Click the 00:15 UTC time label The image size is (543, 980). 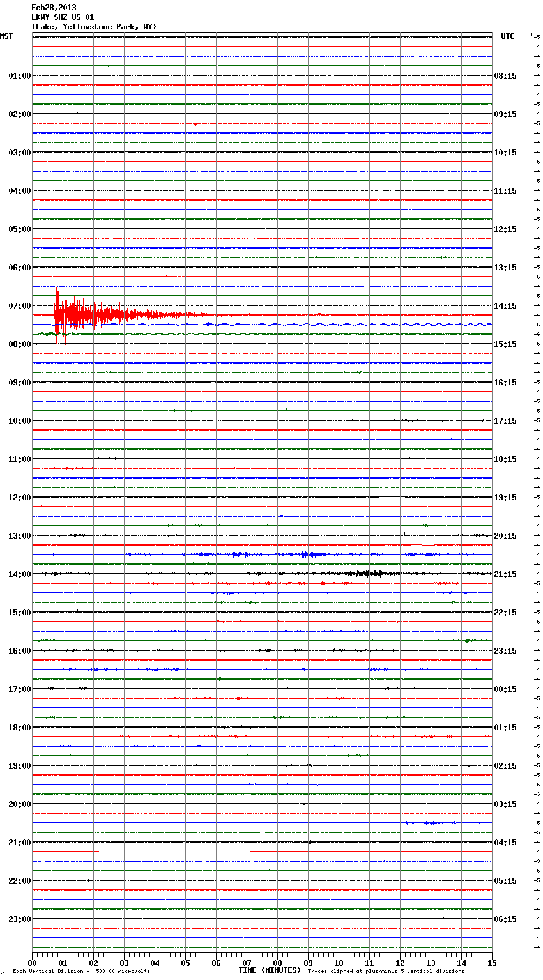click(x=505, y=689)
